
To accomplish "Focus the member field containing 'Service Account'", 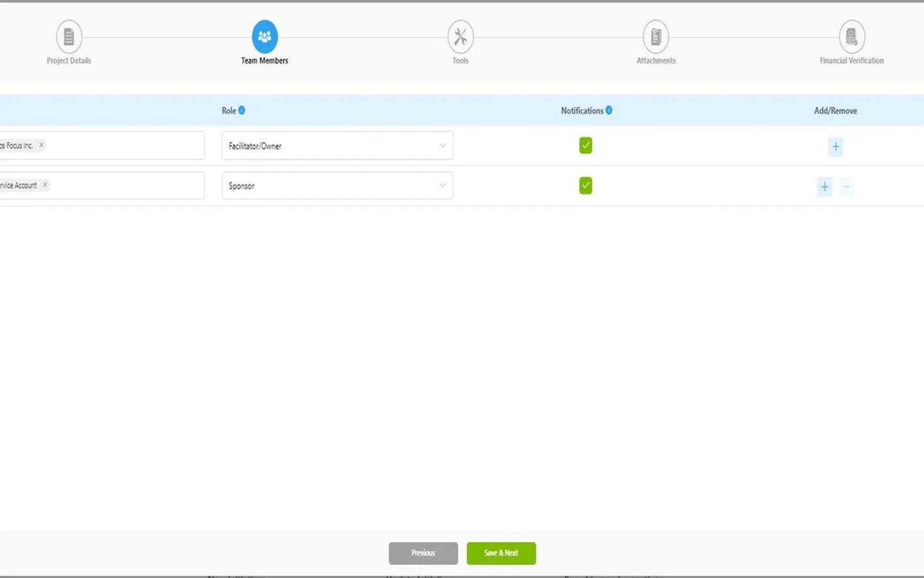I will click(x=102, y=186).
